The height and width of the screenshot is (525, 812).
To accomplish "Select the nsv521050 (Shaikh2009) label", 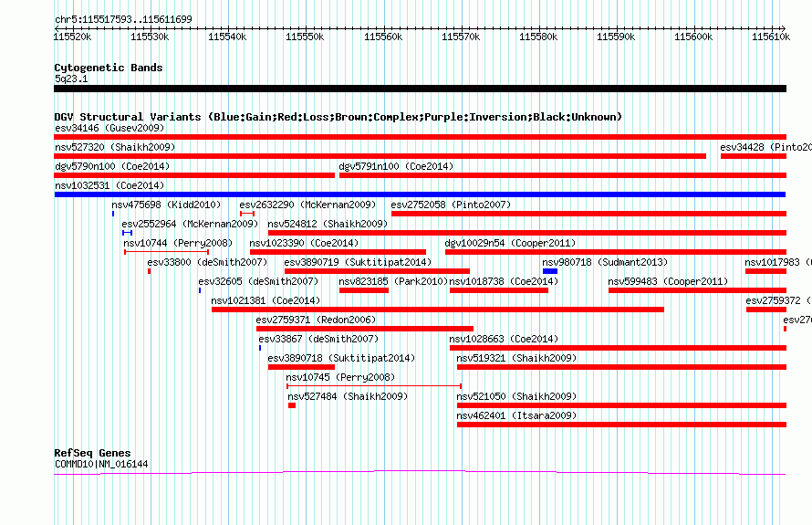I will click(x=516, y=396).
